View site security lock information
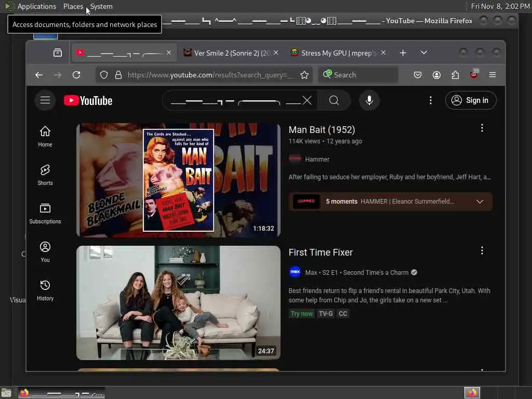Image resolution: width=532 pixels, height=399 pixels. pos(118,75)
